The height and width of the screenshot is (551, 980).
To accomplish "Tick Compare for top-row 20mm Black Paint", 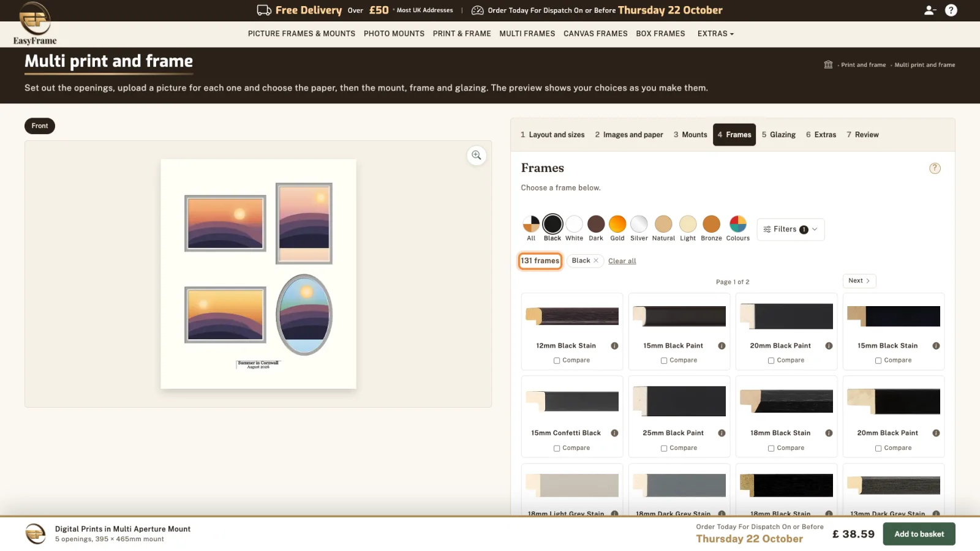I will 771,361.
